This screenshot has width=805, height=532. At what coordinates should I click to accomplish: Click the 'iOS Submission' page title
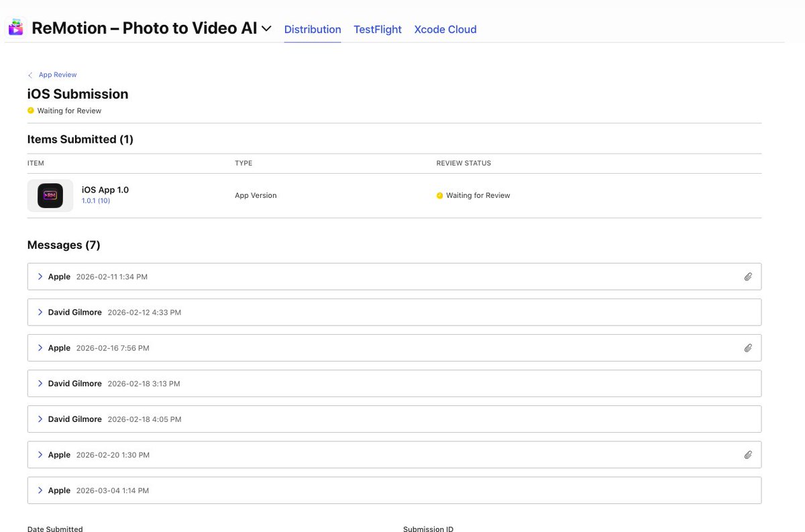coord(78,94)
